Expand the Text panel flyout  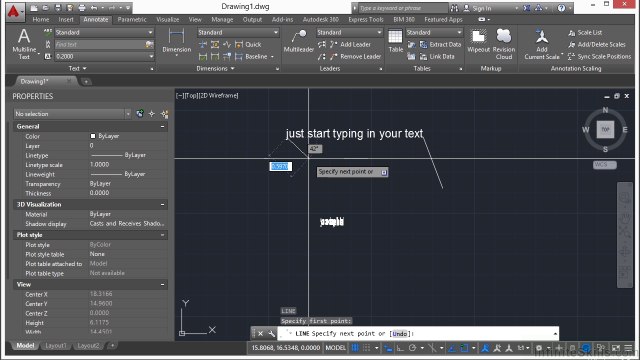(78, 69)
